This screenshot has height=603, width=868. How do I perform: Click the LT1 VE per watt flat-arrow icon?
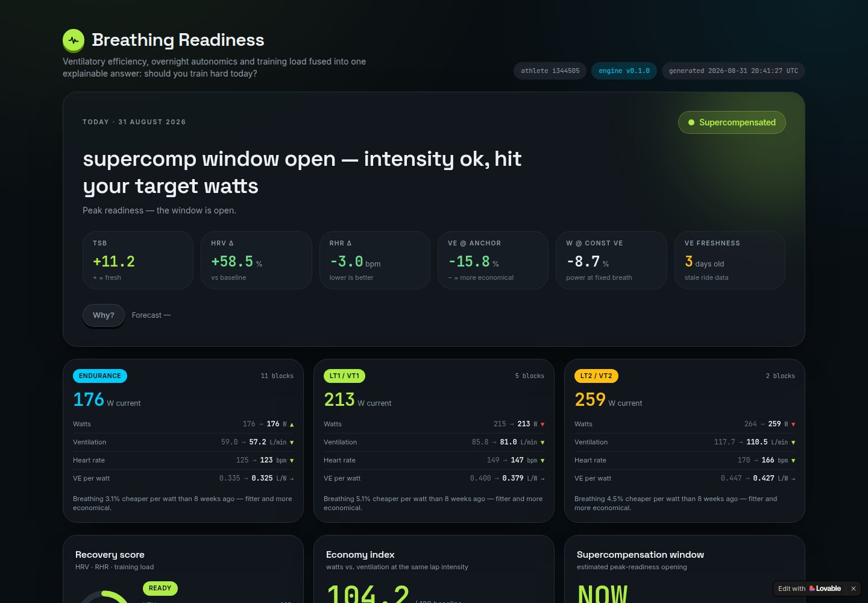(x=542, y=479)
